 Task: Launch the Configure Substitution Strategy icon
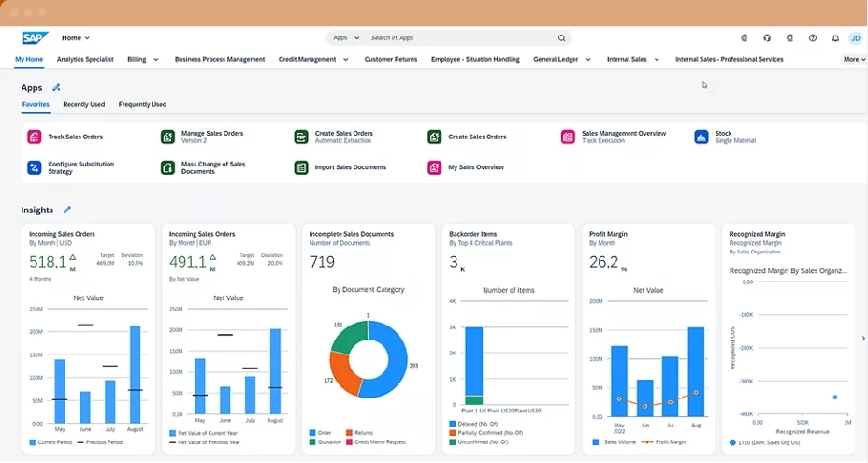click(34, 168)
